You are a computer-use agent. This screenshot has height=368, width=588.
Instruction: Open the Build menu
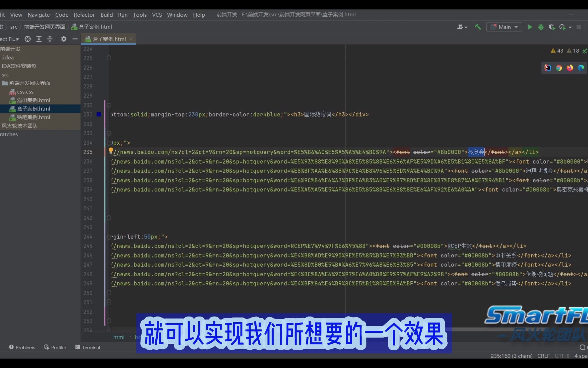106,14
